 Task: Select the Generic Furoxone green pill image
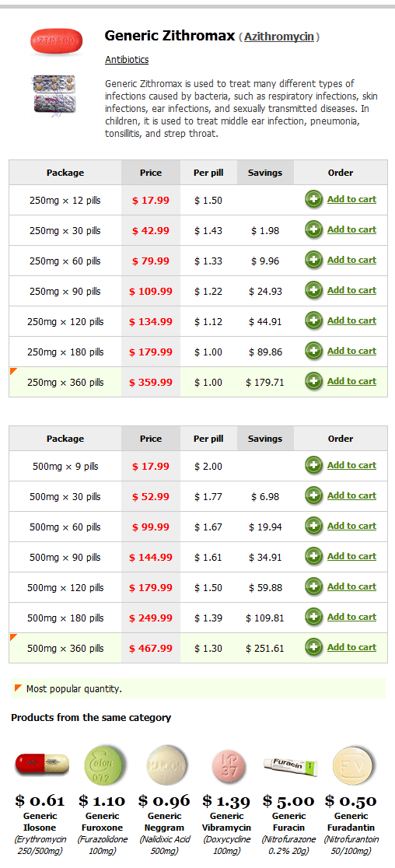click(x=104, y=765)
